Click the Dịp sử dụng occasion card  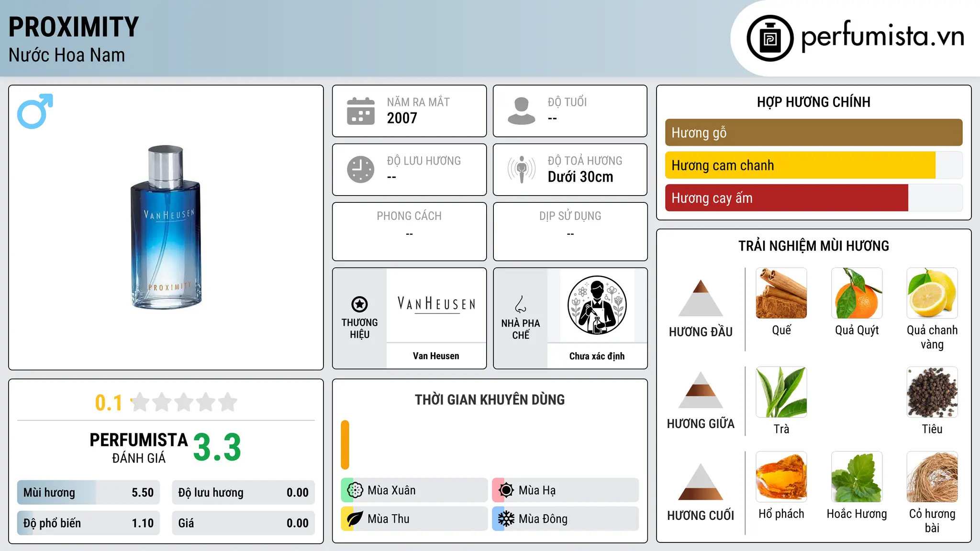pyautogui.click(x=570, y=231)
